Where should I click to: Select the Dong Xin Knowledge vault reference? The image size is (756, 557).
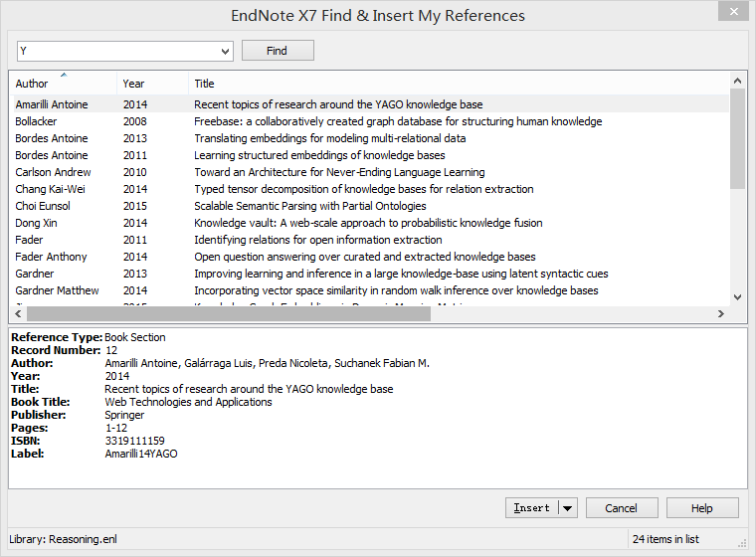(369, 223)
